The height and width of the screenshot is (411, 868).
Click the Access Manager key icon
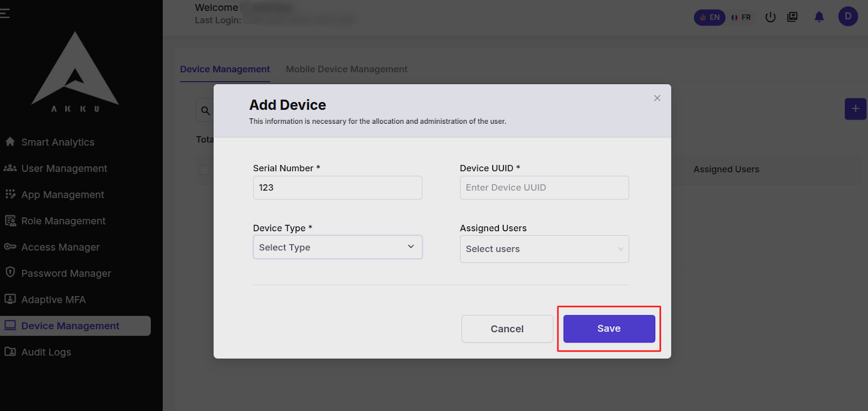tap(10, 246)
